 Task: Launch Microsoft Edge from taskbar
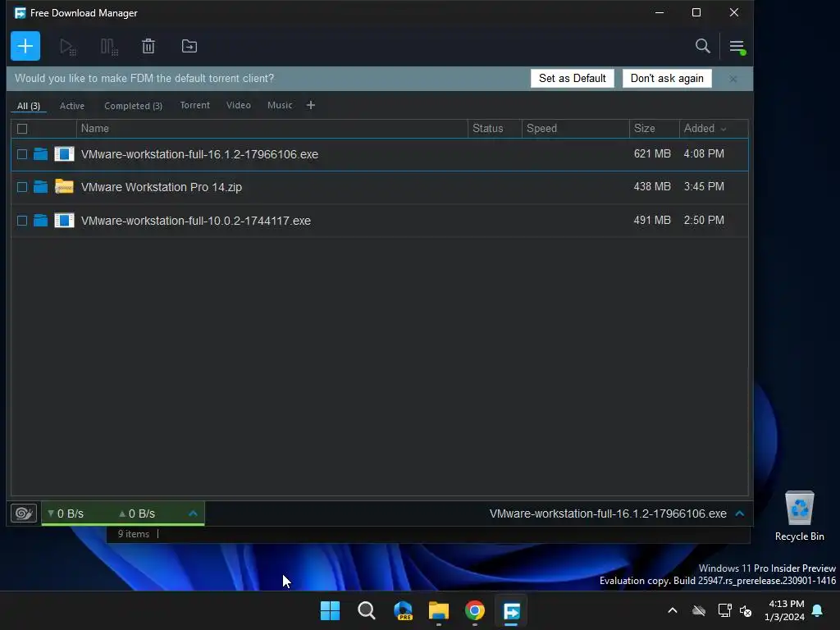(x=403, y=610)
